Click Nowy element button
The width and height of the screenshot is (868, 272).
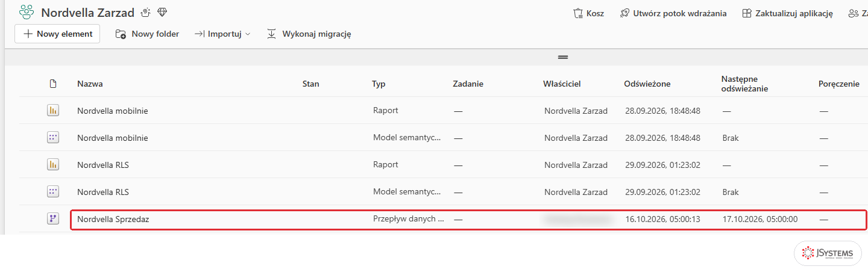coord(57,34)
